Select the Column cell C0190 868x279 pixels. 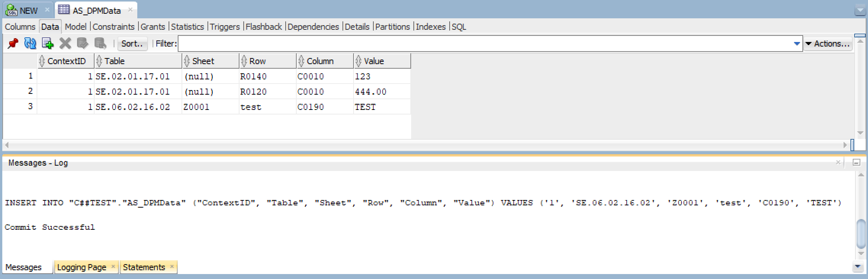point(325,107)
